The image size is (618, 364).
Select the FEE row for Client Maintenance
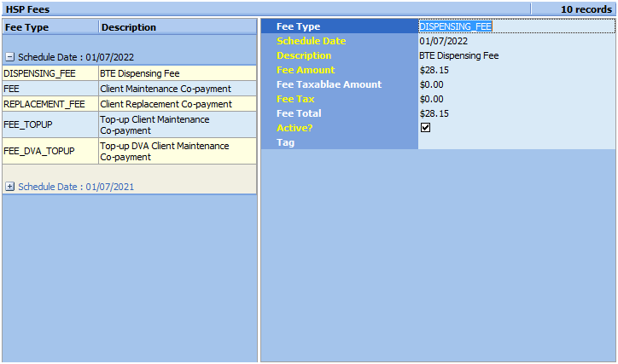click(x=50, y=89)
